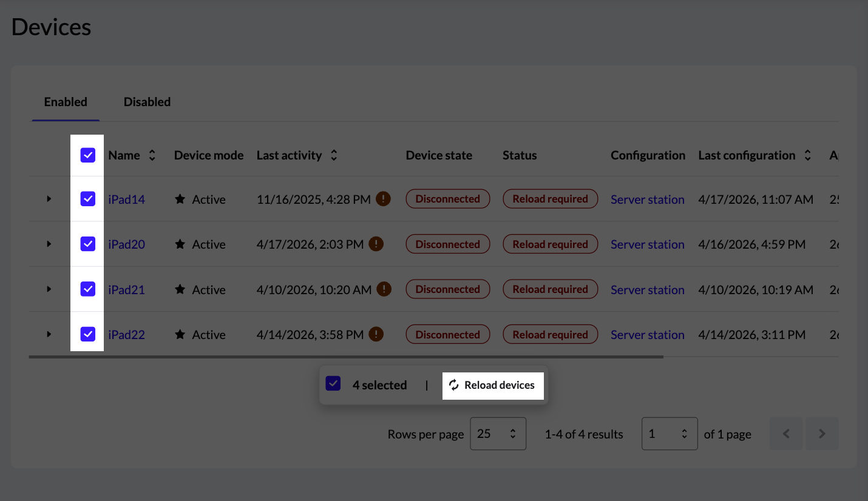
Task: Expand the iPad14 row details
Action: [x=49, y=198]
